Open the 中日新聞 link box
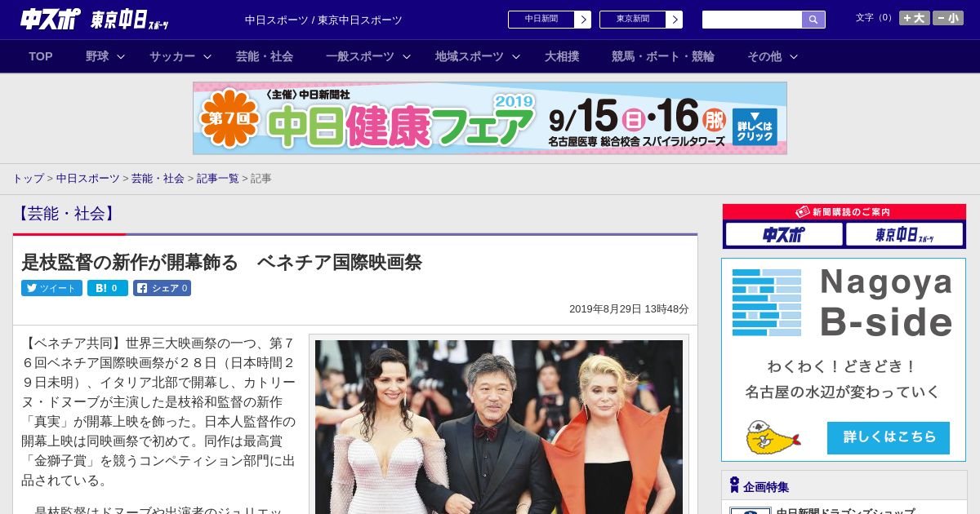 coord(541,20)
